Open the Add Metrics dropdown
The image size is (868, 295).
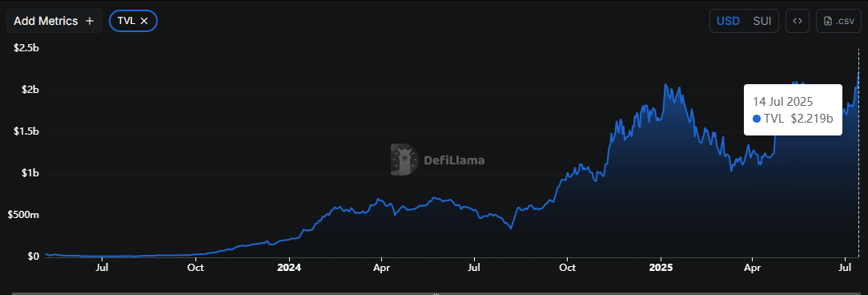tap(54, 21)
